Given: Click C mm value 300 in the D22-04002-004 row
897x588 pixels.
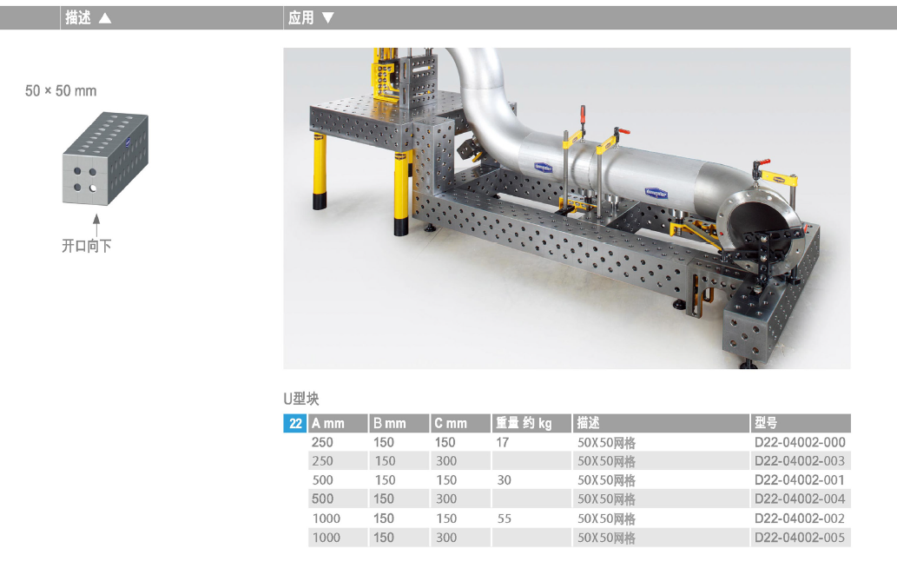Looking at the screenshot, I should (x=446, y=499).
